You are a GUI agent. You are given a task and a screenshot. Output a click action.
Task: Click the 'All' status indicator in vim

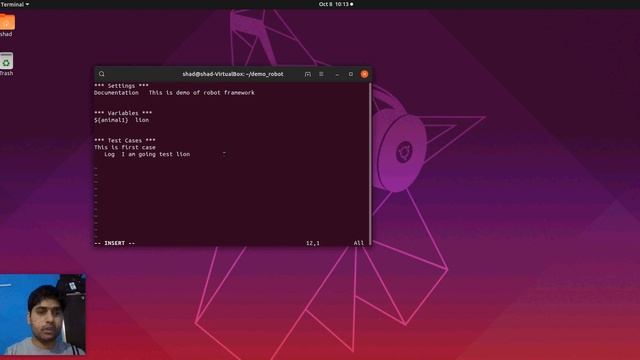pyautogui.click(x=358, y=243)
